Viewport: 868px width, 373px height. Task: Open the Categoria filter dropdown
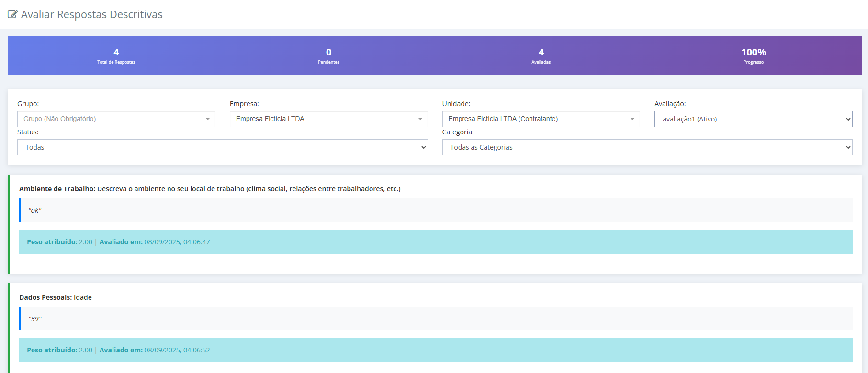pos(647,147)
